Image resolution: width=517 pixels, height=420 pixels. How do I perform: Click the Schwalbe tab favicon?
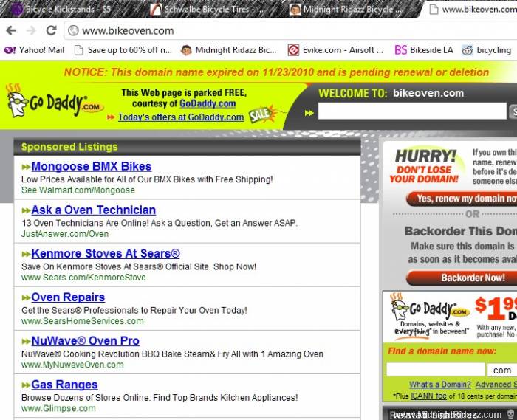[155, 9]
